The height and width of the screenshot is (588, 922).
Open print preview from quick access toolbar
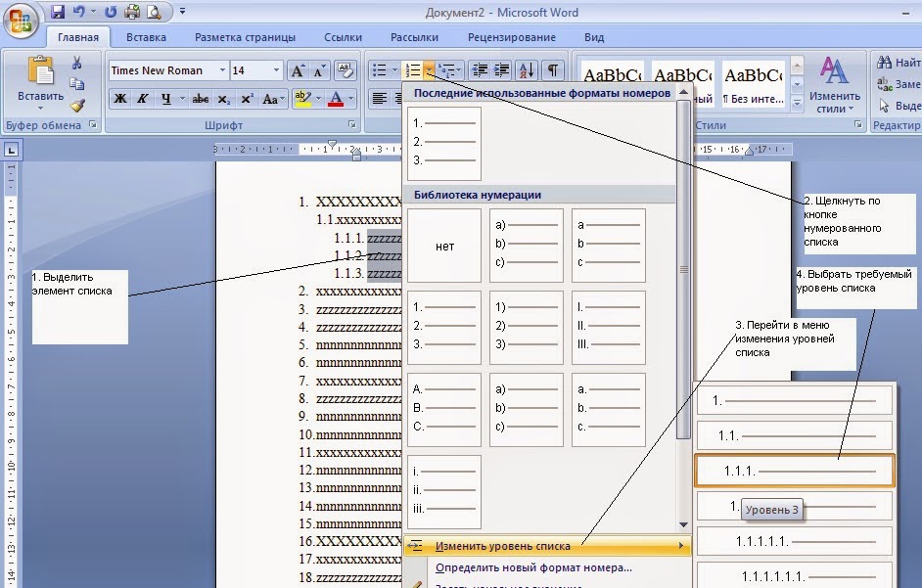pos(154,12)
